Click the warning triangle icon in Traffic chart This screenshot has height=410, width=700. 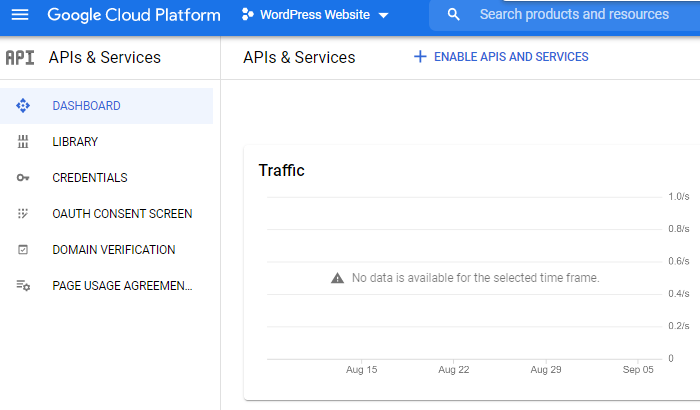tap(338, 278)
